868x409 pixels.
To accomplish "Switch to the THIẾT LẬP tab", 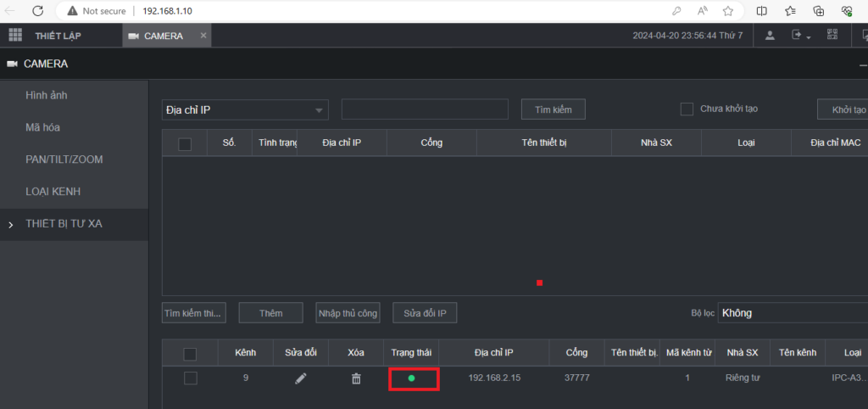I will pos(58,36).
